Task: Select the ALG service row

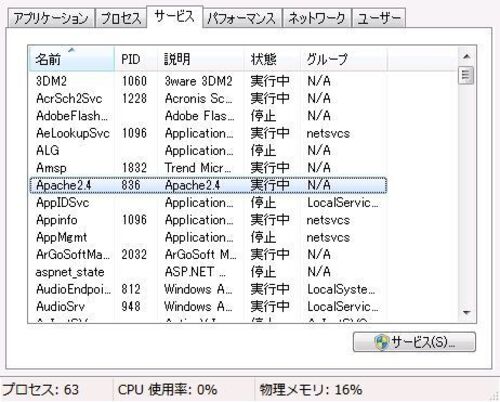Action: coord(208,150)
